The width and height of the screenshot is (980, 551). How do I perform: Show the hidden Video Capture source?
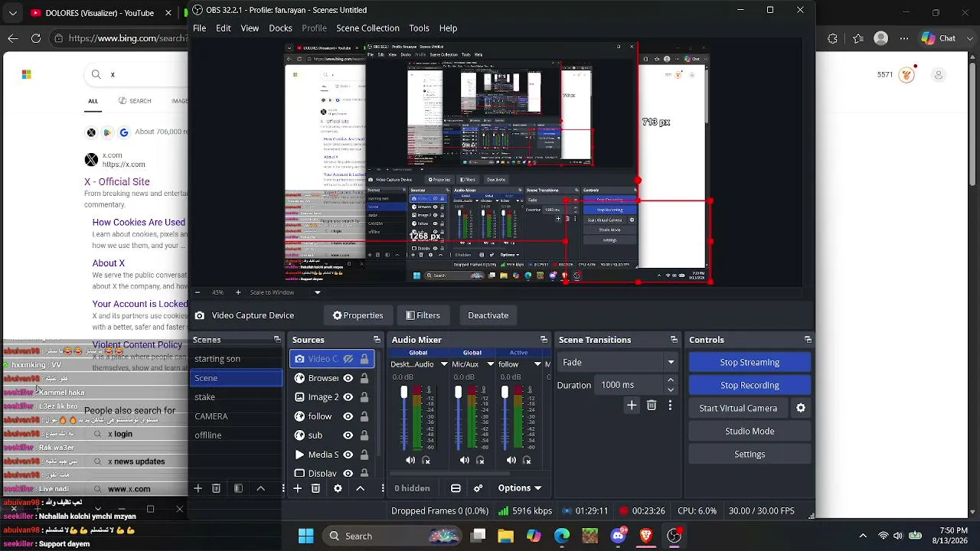coord(348,359)
